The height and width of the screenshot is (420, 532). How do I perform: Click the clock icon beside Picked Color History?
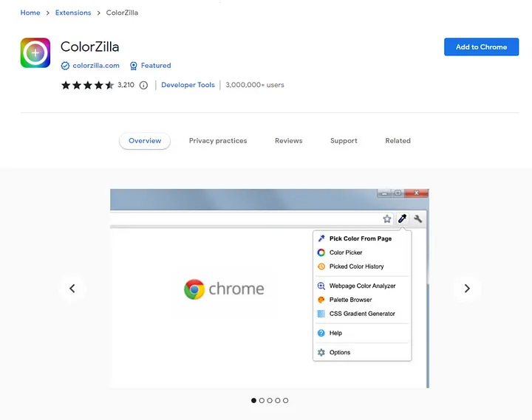[321, 266]
